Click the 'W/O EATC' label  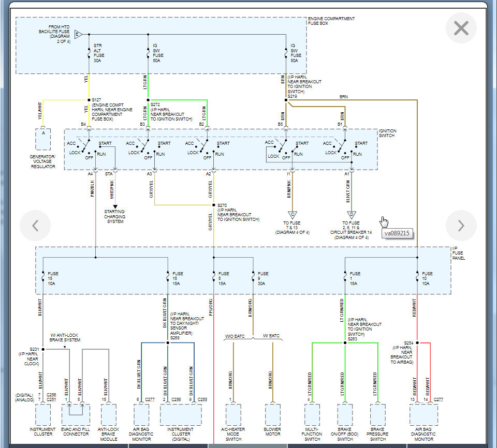coord(235,336)
